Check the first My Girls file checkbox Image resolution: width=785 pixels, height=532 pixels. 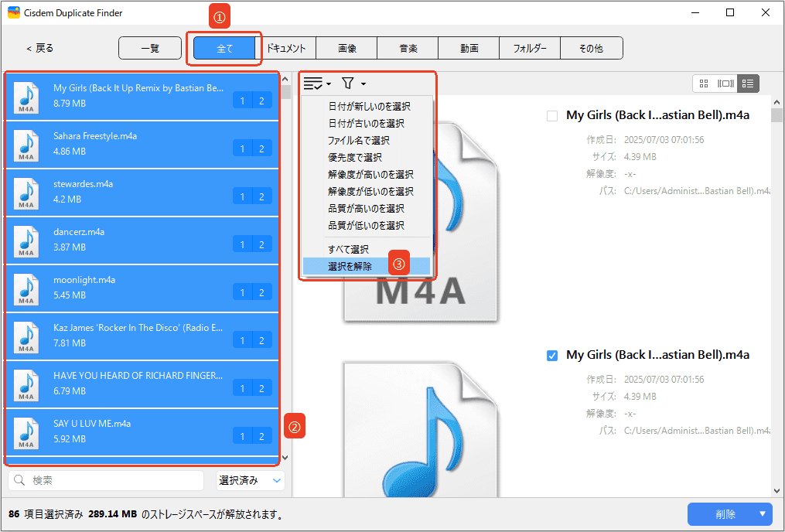click(x=552, y=116)
